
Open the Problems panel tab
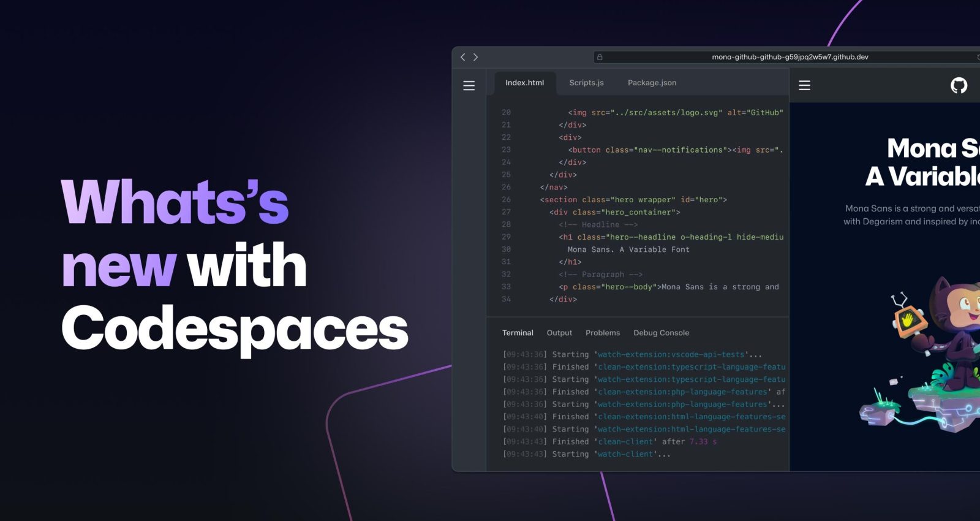(x=603, y=333)
